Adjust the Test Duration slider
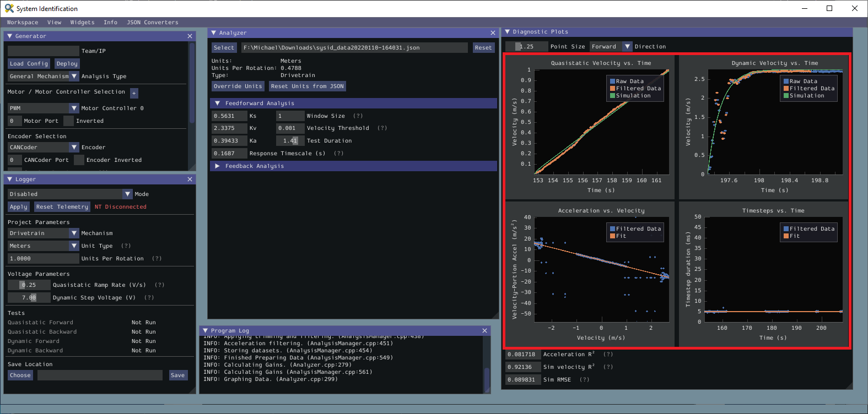This screenshot has width=868, height=414. click(x=290, y=141)
